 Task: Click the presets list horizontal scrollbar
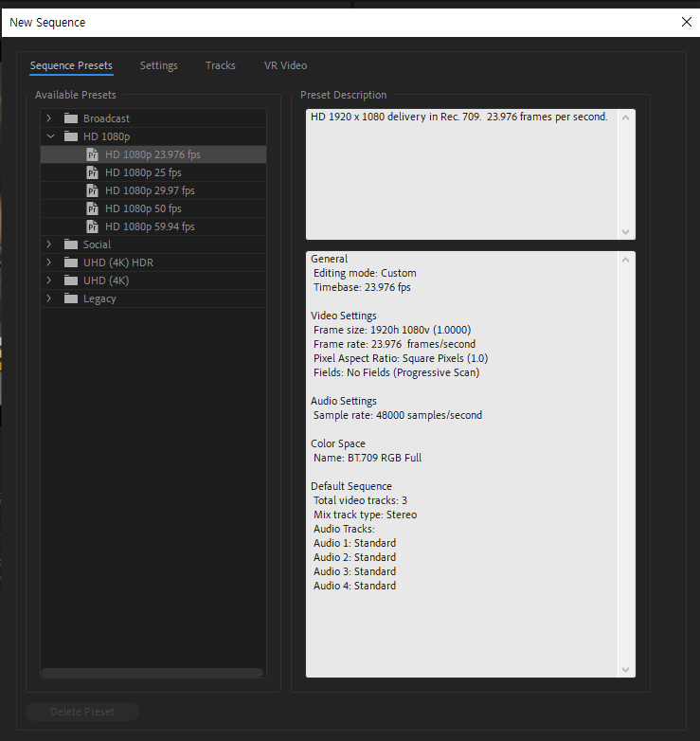(153, 673)
